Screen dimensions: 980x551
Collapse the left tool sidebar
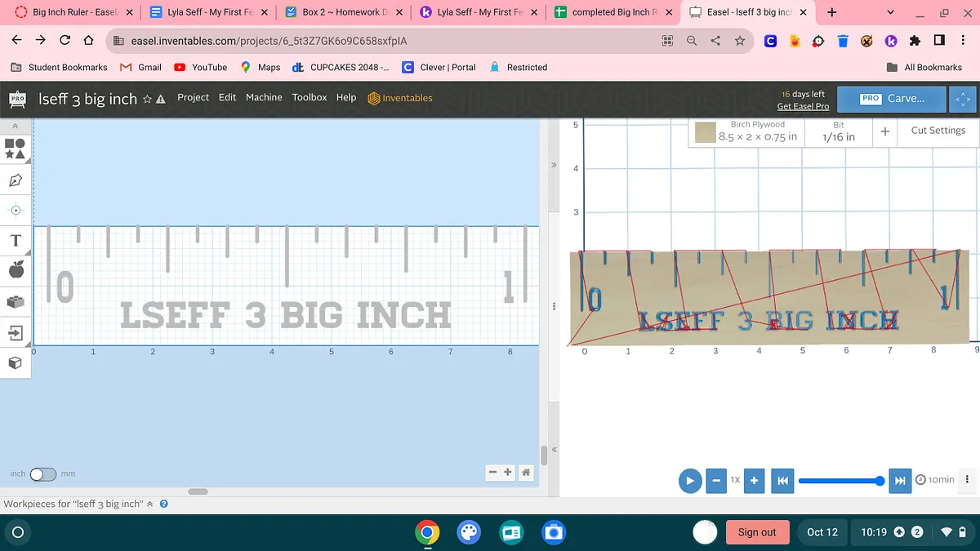[16, 127]
